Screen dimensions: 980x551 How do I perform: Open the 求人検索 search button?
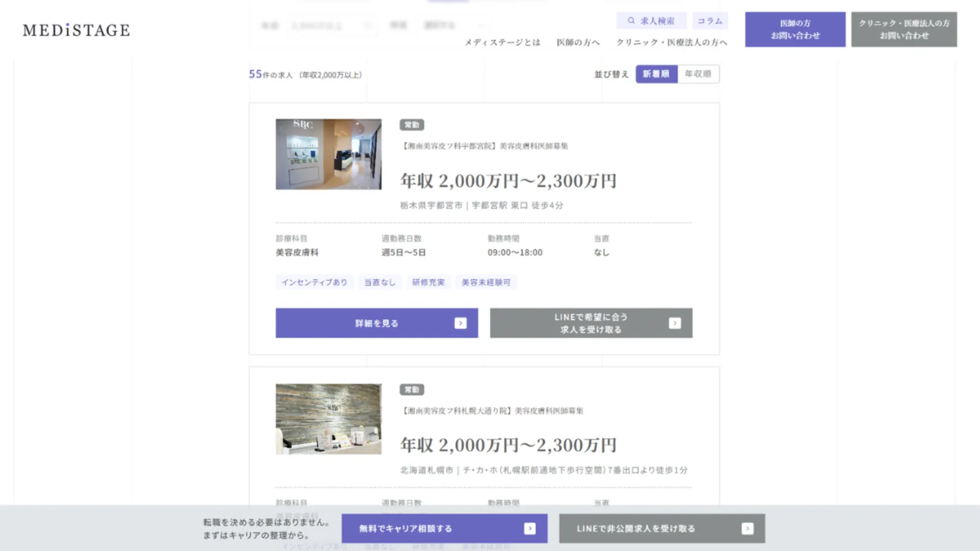(651, 21)
